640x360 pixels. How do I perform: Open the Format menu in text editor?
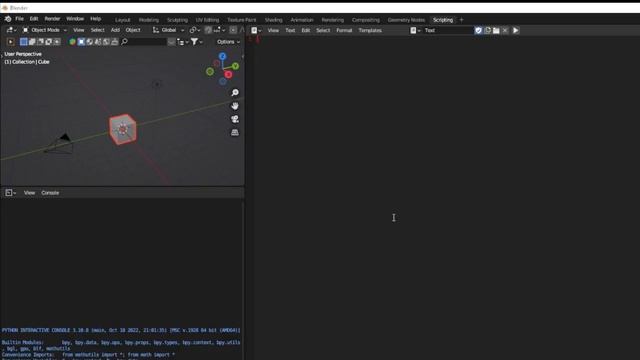[344, 30]
